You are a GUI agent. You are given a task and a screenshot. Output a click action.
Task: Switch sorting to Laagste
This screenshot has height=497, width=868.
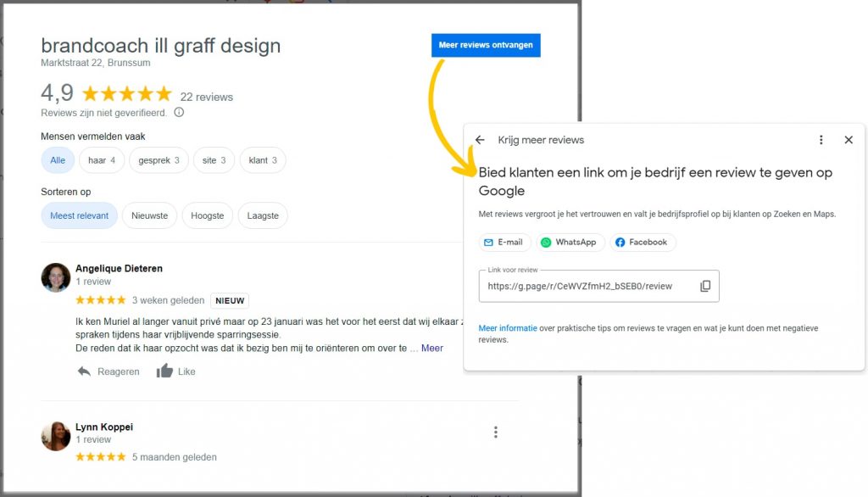coord(263,215)
